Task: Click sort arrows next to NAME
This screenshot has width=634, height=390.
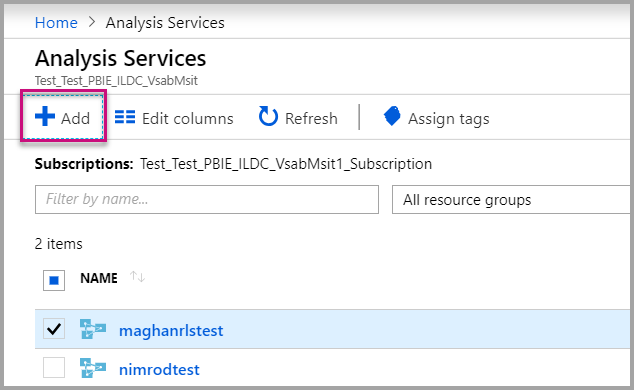Action: [137, 277]
